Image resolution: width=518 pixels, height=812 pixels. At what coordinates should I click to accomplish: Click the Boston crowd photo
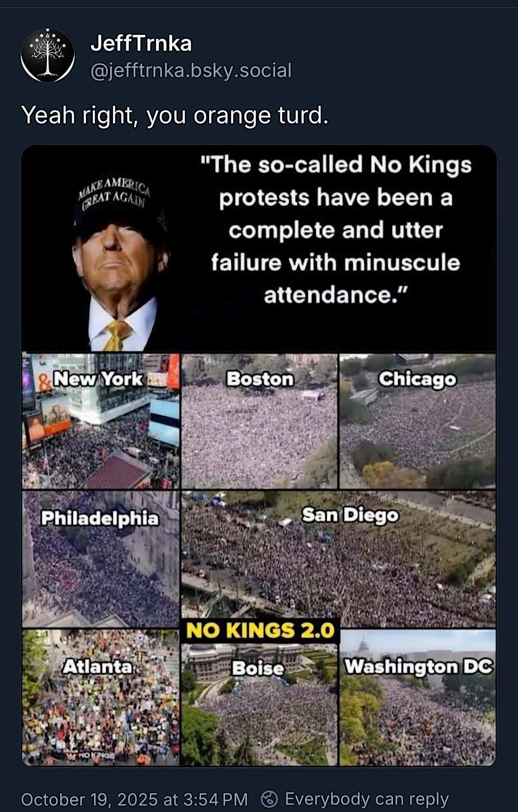(x=259, y=421)
